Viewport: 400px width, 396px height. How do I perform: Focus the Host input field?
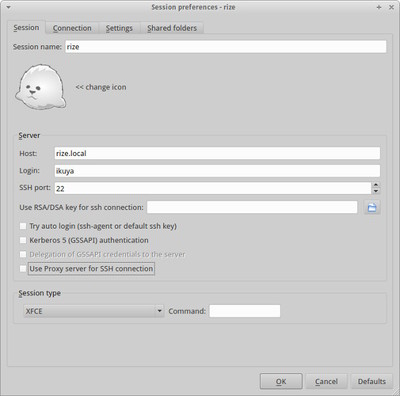click(x=217, y=153)
